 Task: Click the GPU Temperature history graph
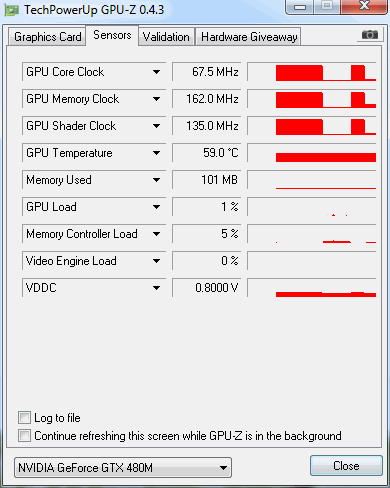tap(312, 153)
